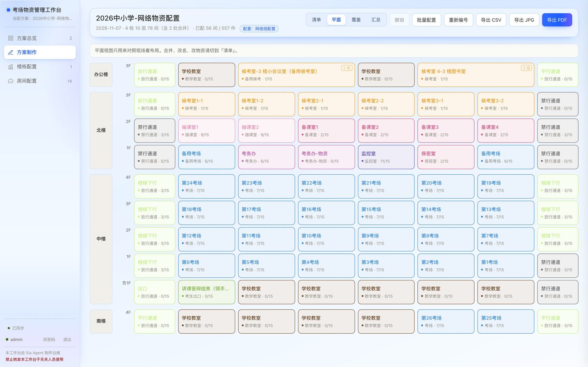Click the 抽课室1 room card
The image size is (588, 367).
[207, 131]
